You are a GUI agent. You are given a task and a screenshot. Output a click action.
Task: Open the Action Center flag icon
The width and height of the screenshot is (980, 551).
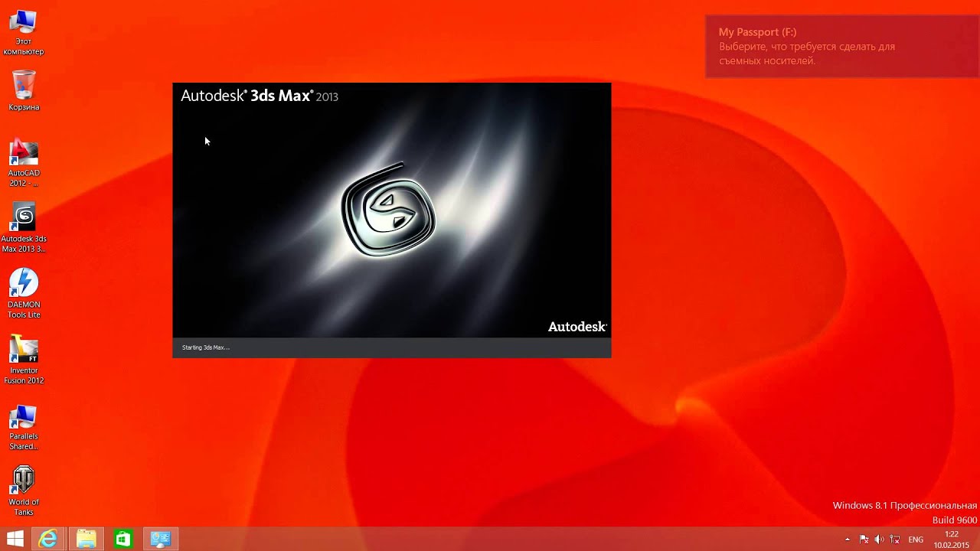(x=864, y=540)
